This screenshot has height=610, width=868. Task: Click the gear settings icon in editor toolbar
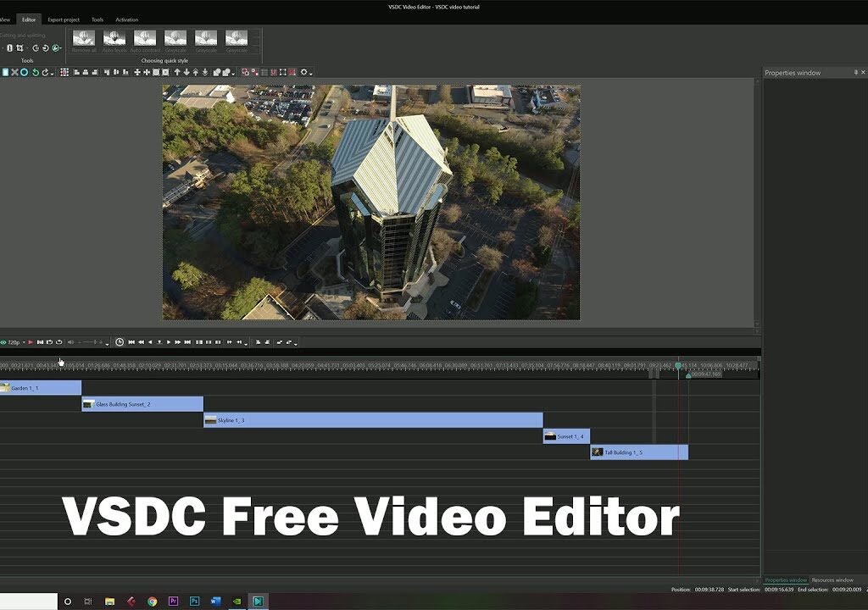(x=304, y=72)
